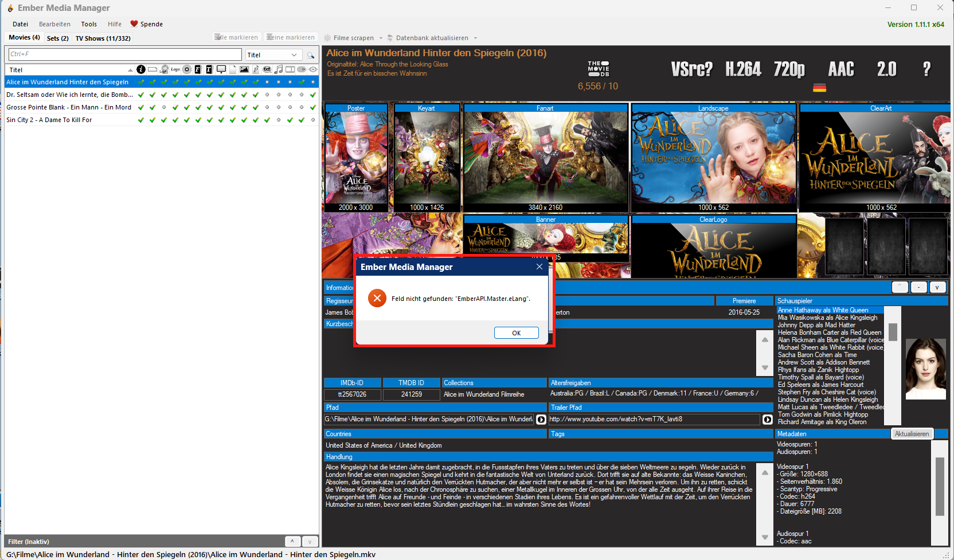Set the info panel to middle with - button
The image size is (954, 560).
[919, 287]
